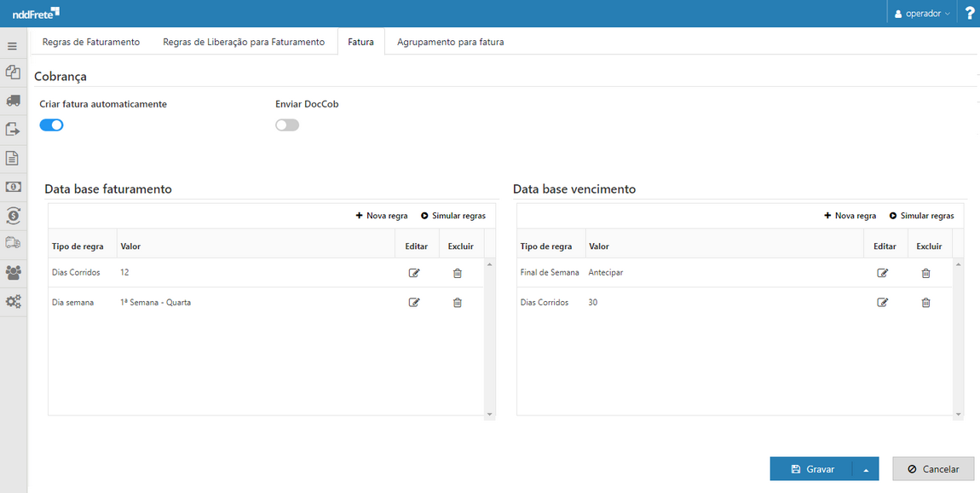This screenshot has height=493, width=980.
Task: Open the billing (dollar banknote) sidebar icon
Action: click(12, 186)
